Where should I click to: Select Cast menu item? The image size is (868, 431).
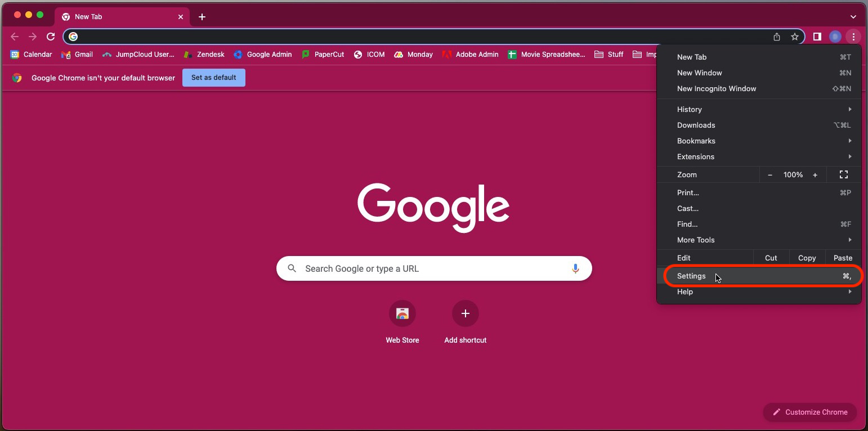(x=759, y=208)
